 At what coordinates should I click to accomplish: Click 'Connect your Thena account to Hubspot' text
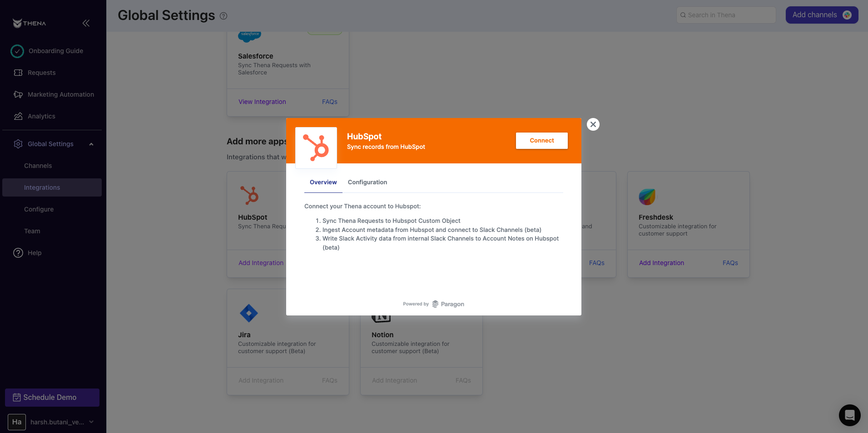point(362,207)
